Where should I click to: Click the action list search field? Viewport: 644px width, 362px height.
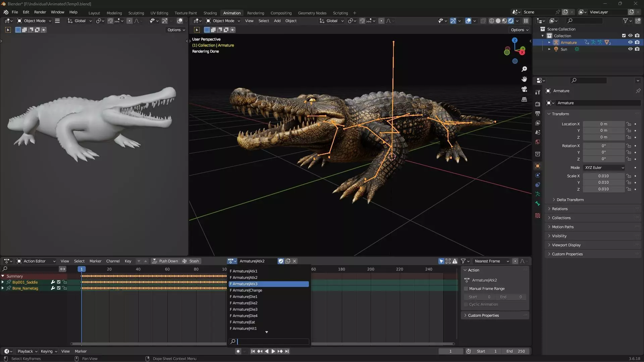[x=269, y=342]
